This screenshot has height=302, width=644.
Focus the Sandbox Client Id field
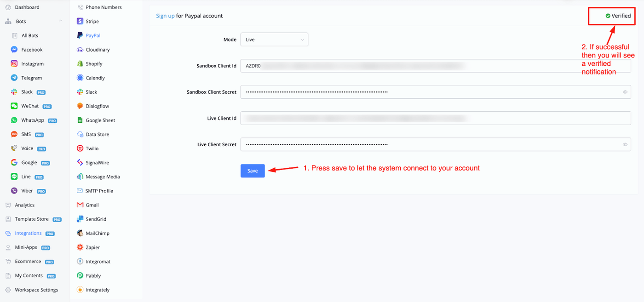point(435,66)
